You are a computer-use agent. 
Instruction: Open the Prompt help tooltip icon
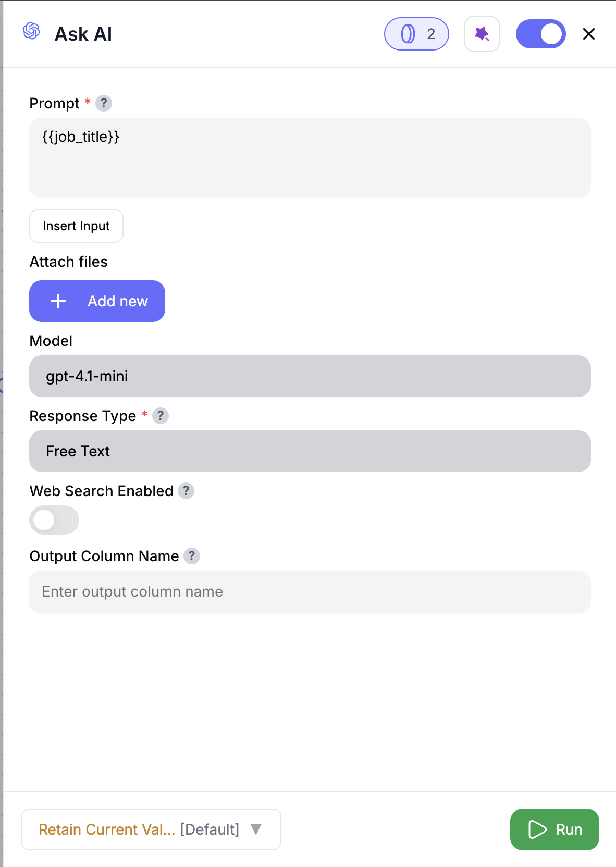104,104
